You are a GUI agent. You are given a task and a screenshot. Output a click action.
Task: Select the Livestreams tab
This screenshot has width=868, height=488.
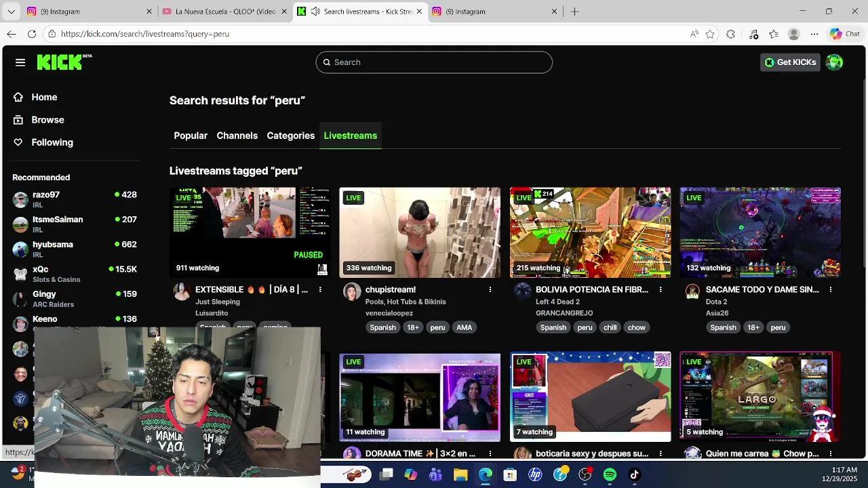351,136
